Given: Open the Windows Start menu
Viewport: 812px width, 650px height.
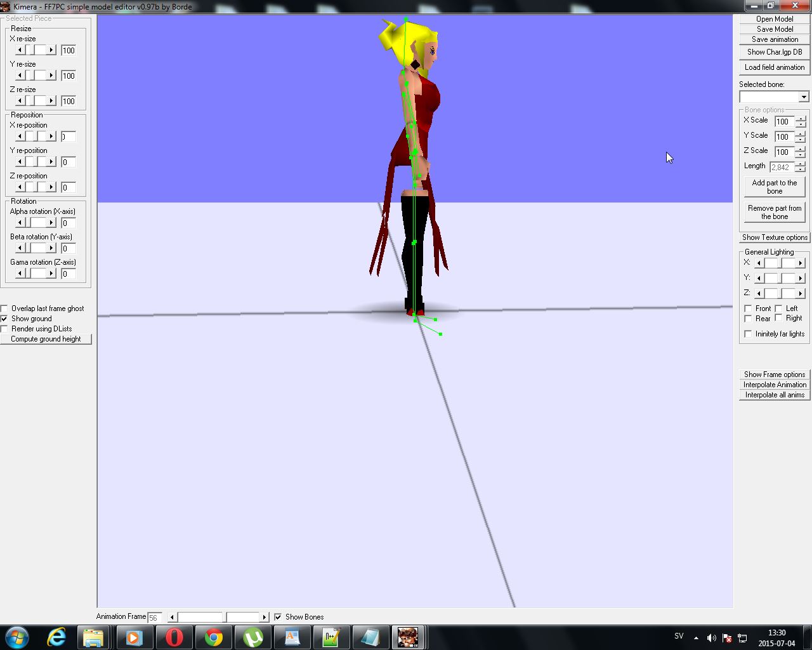Looking at the screenshot, I should [16, 637].
